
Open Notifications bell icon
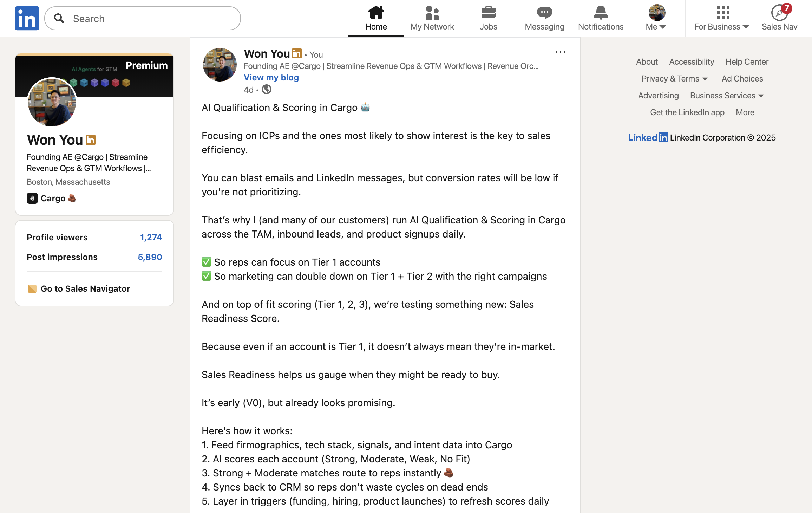(601, 13)
